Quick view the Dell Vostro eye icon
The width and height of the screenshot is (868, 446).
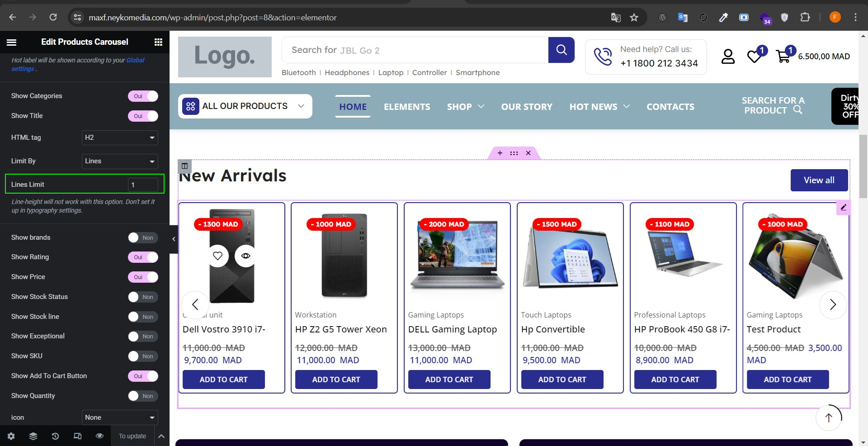click(x=245, y=256)
